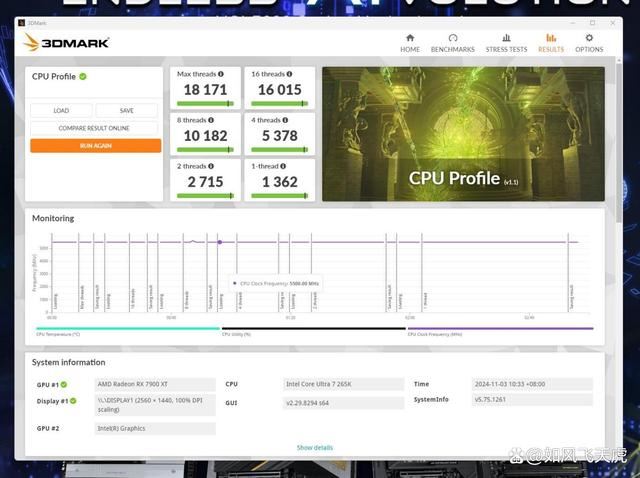
Task: Switch to RESULTS tab label
Action: click(x=551, y=49)
